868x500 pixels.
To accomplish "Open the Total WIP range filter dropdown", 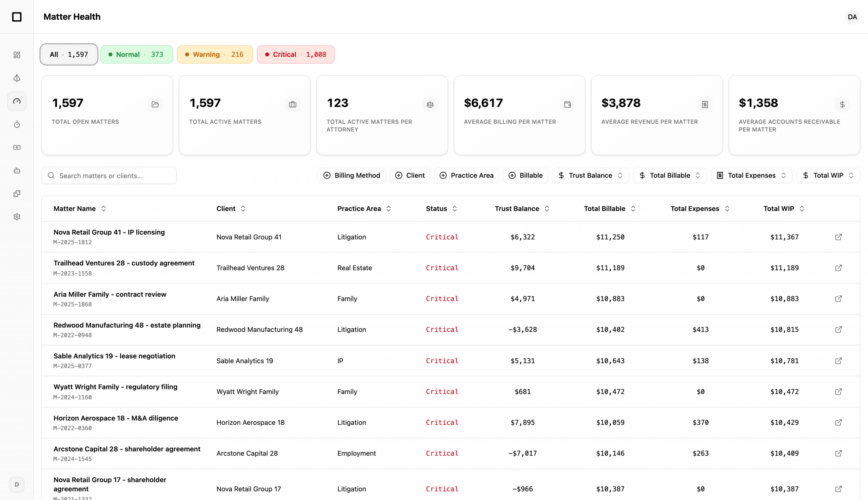I will coord(828,175).
